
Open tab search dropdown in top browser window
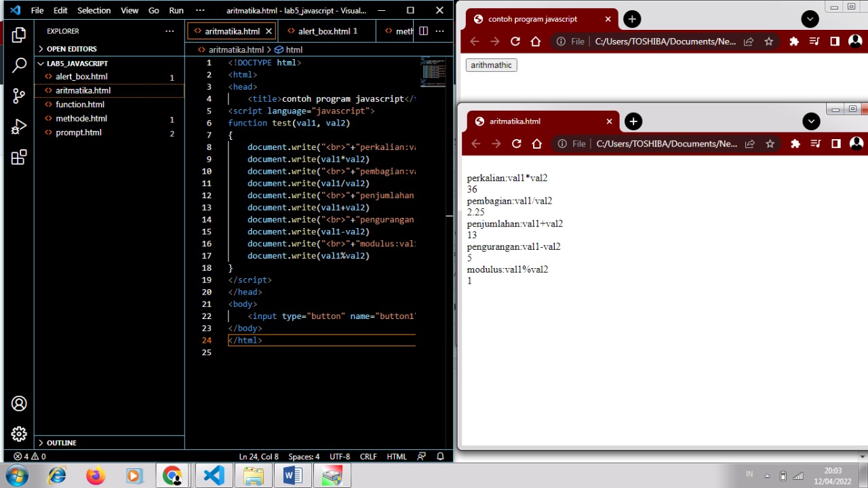[x=810, y=19]
